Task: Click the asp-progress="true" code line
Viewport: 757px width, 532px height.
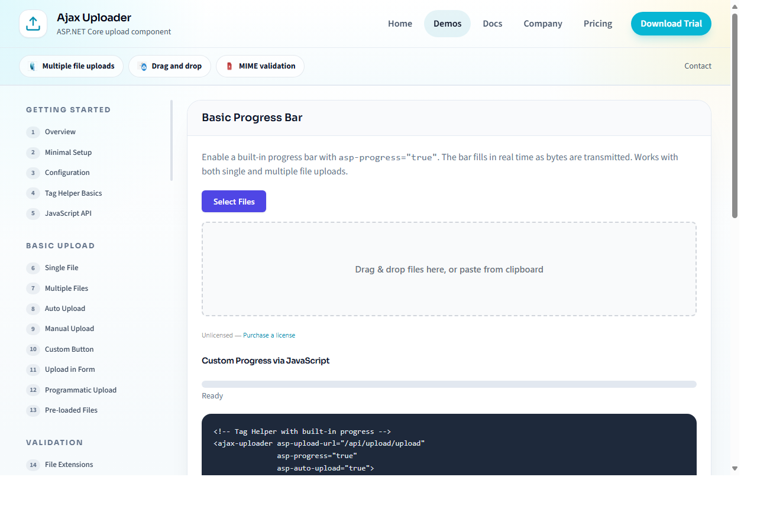Action: [x=317, y=456]
